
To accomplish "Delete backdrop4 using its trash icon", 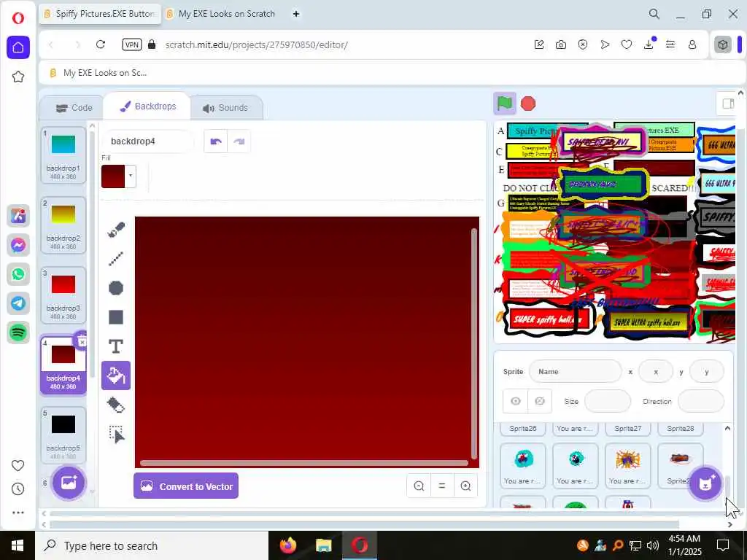I will click(x=82, y=341).
